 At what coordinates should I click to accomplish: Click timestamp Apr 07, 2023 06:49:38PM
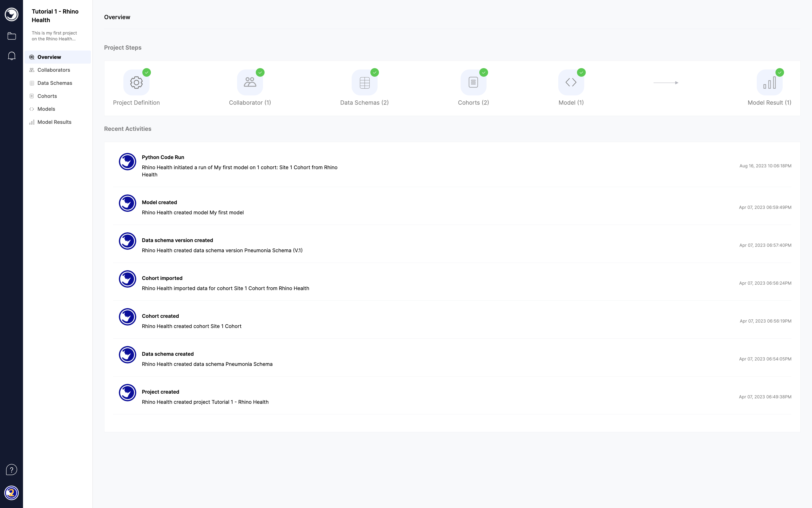click(765, 397)
